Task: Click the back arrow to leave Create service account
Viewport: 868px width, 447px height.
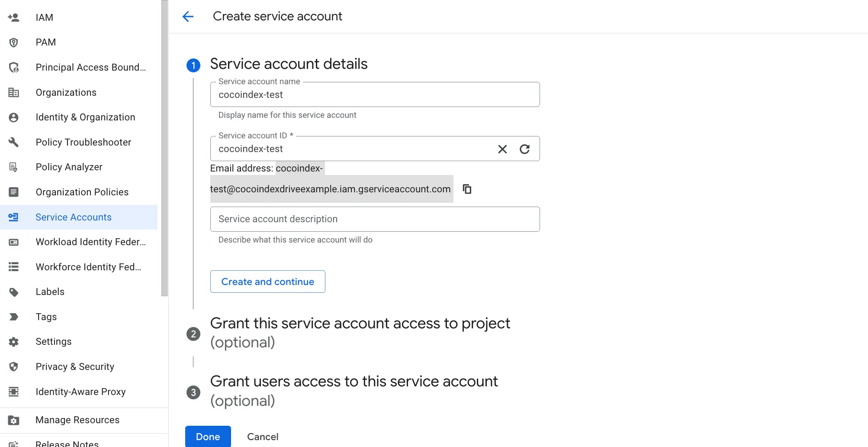Action: pos(188,16)
